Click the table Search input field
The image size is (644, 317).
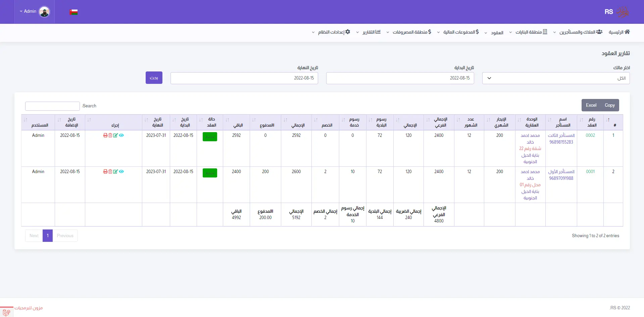pyautogui.click(x=52, y=106)
